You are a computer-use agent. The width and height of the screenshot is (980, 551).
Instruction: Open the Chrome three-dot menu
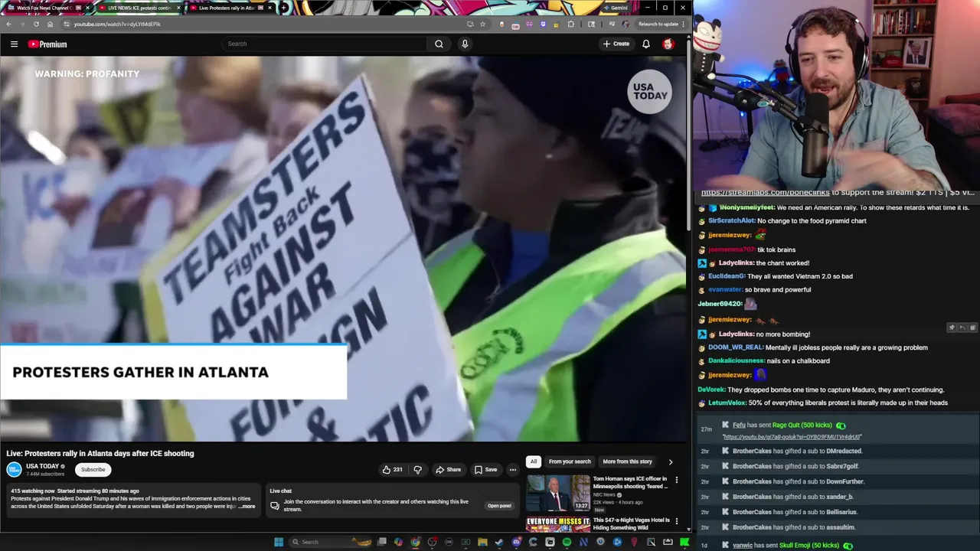(x=684, y=24)
